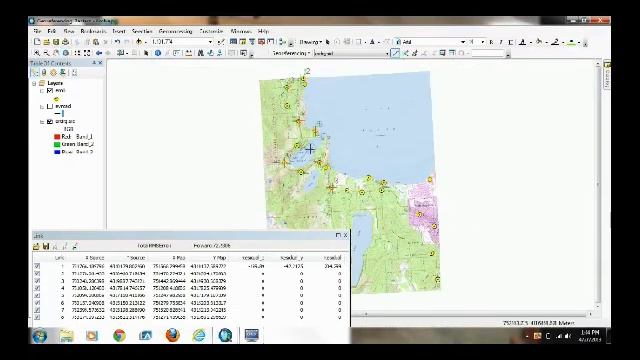Uncheck link 7 in the Link table

37,310
